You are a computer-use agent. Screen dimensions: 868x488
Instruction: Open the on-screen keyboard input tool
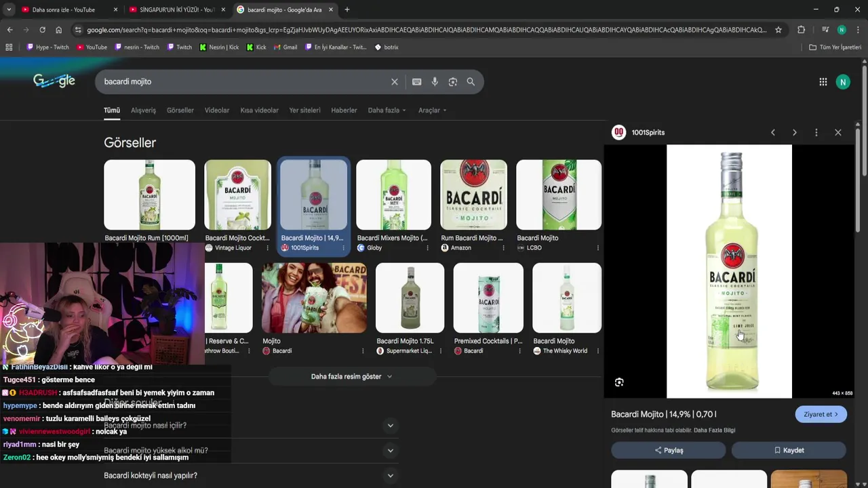coord(417,82)
